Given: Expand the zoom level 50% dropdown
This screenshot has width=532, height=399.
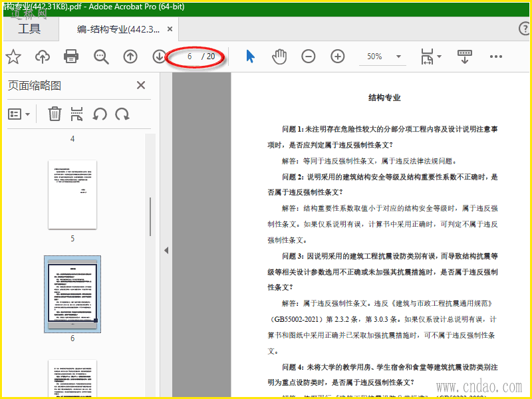Looking at the screenshot, I should point(398,57).
